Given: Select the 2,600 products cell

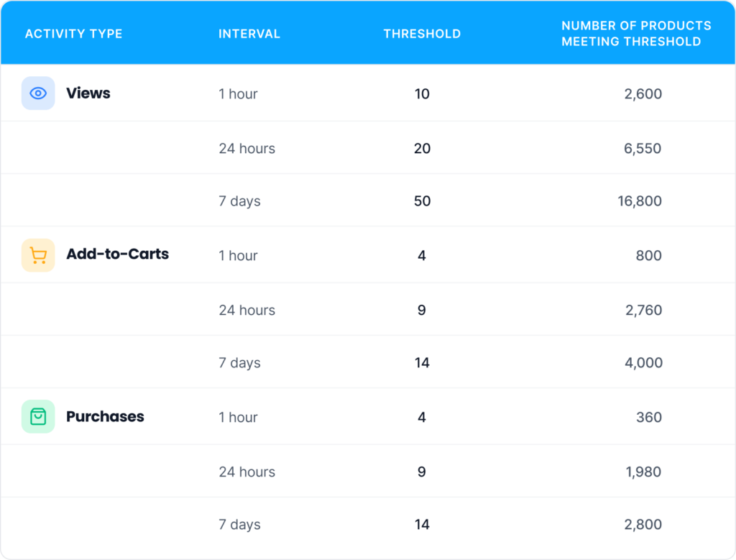Looking at the screenshot, I should (643, 94).
